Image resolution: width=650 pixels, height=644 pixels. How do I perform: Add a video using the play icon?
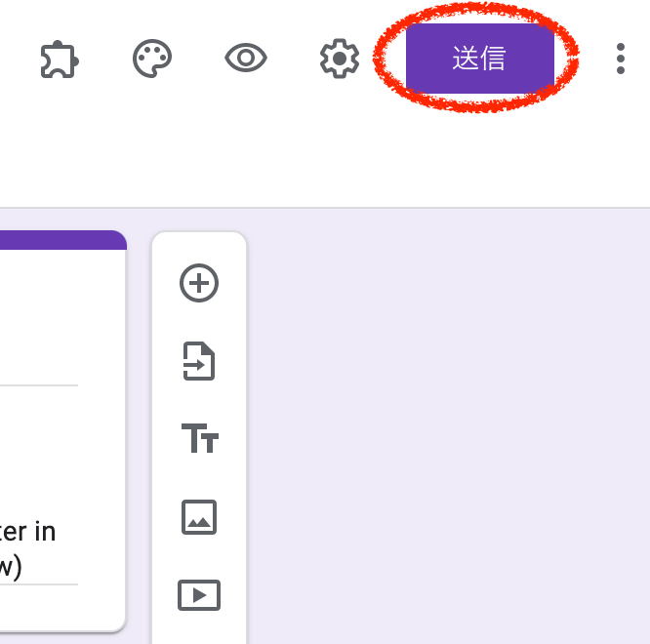tap(199, 595)
